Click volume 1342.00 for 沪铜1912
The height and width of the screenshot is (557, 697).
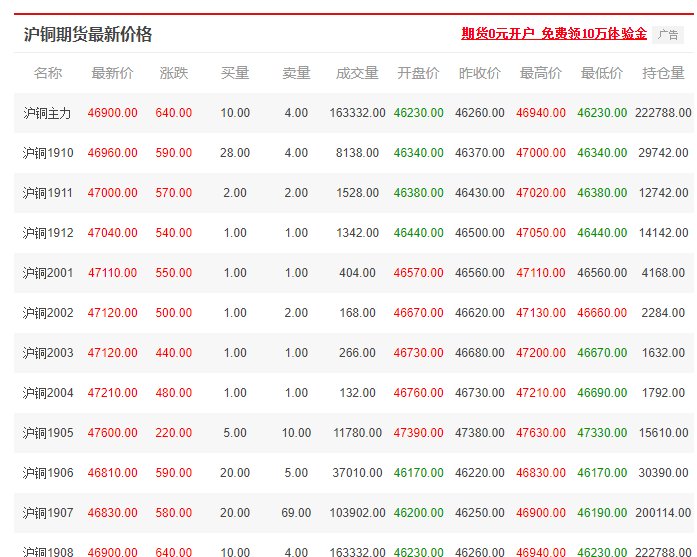coord(357,233)
